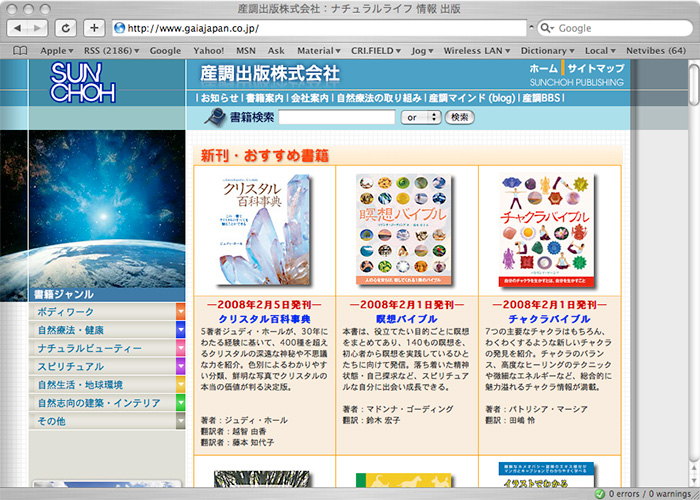This screenshot has height=500, width=700.
Task: Open the or search mode dropdown
Action: [x=421, y=117]
